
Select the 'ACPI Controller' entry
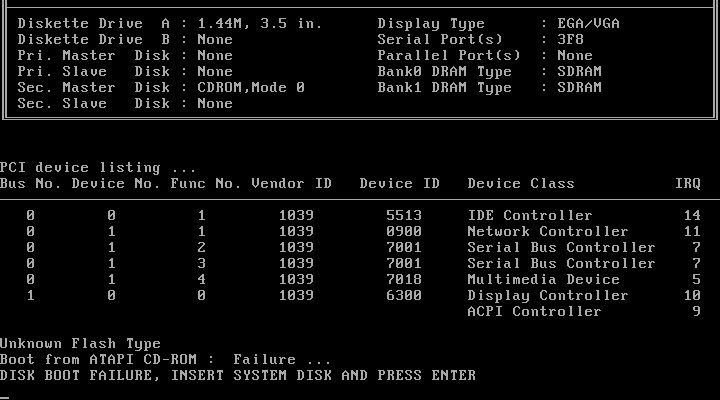tap(534, 312)
